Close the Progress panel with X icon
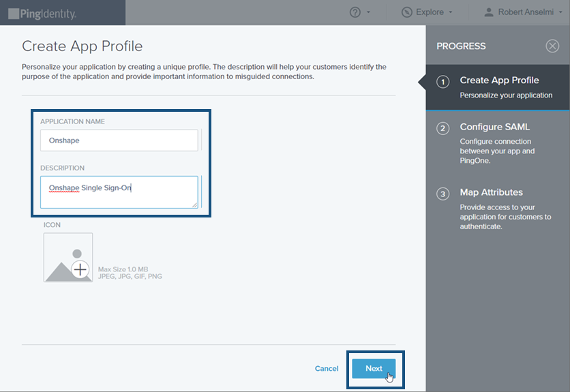570x392 pixels. [552, 46]
